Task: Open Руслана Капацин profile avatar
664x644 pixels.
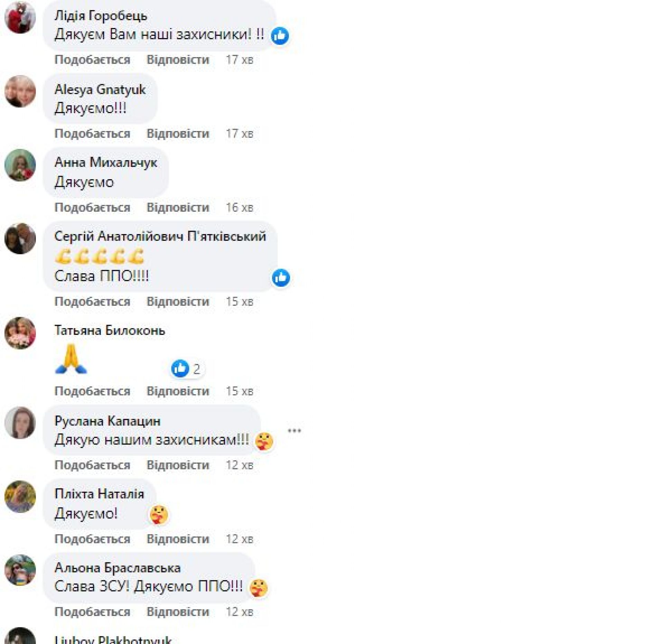Action: coord(20,423)
